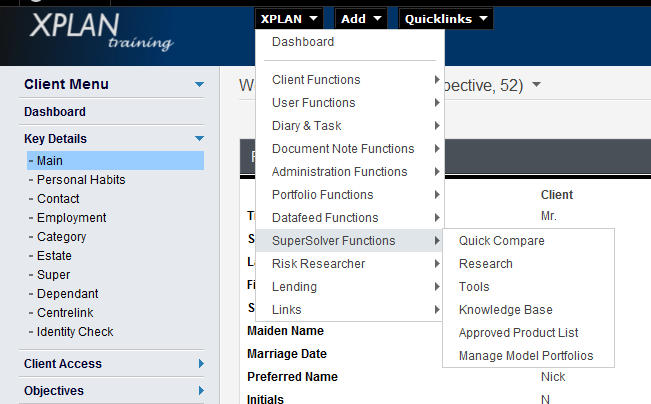
Task: Open Contact under Key Details
Action: (58, 199)
